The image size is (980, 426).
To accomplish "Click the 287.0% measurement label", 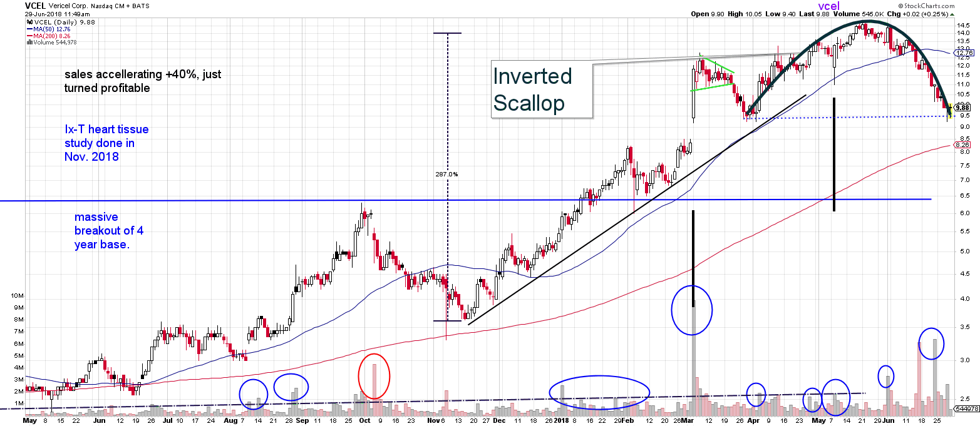I will (x=446, y=175).
